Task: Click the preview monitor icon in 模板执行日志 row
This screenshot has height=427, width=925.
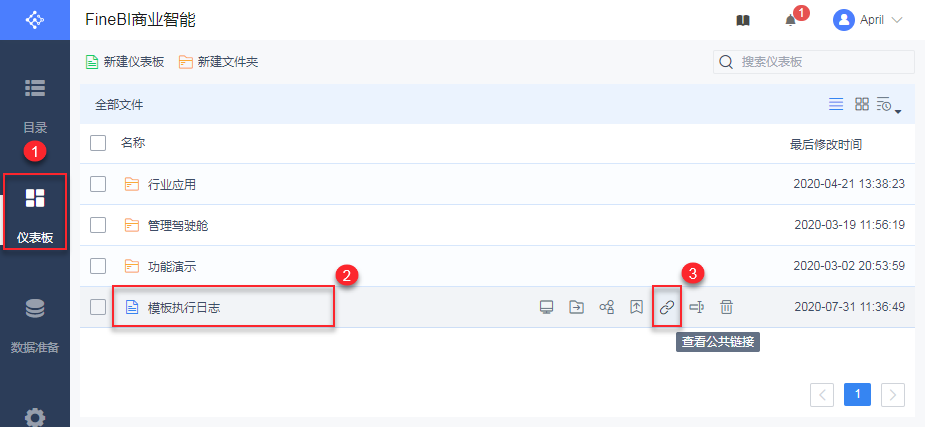Action: (546, 307)
